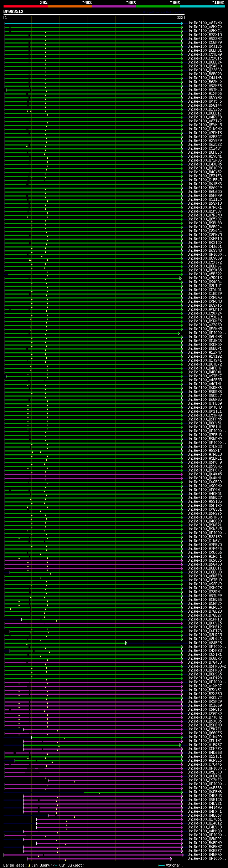The image size is (228, 868).
Task: Select label UniRef100_C8XIX1
Action: pos(204,655)
